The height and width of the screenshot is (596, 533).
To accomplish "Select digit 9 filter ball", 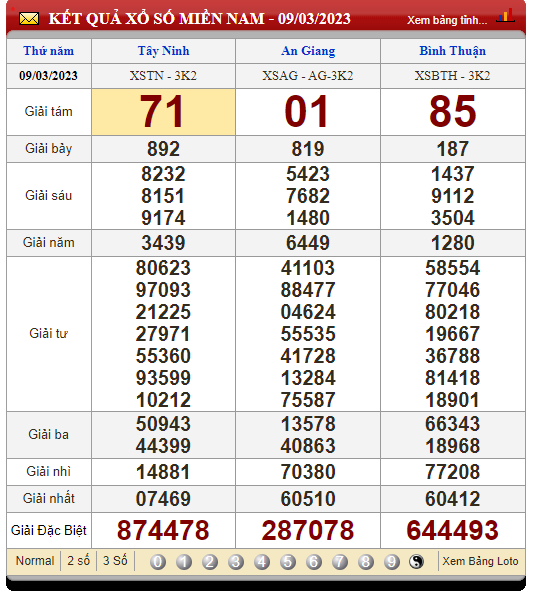I will [x=392, y=562].
